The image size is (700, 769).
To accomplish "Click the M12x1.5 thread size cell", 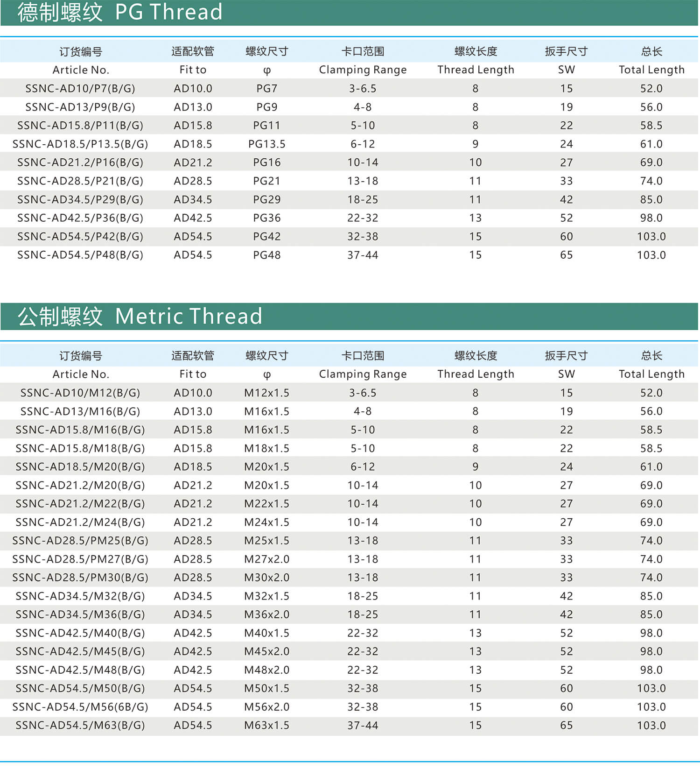I will tap(266, 393).
